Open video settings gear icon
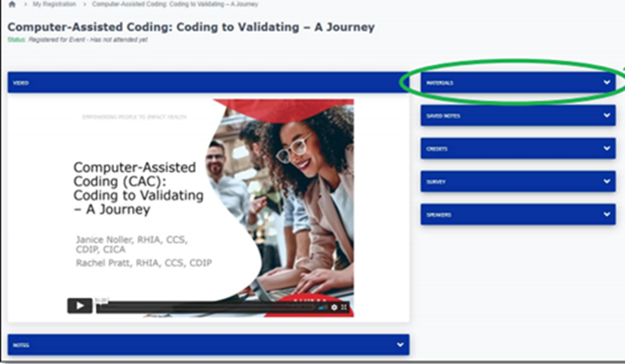Viewport: 625px width, 364px height. point(334,306)
